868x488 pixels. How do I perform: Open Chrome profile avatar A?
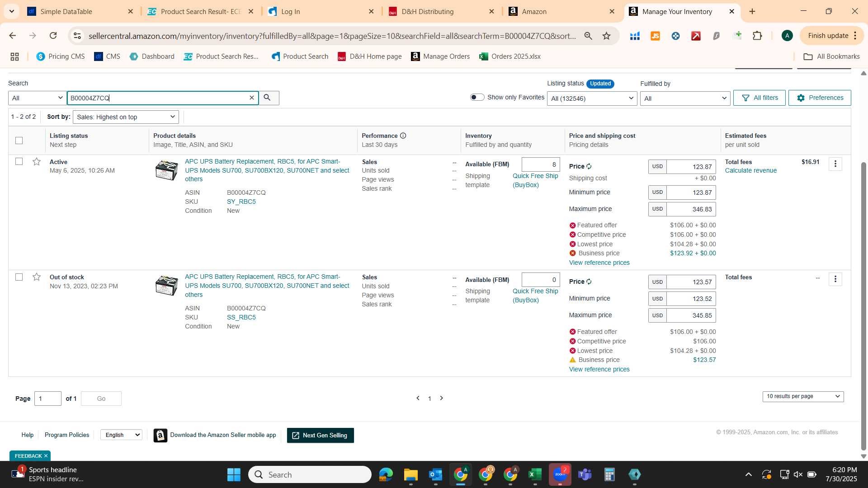pos(787,36)
